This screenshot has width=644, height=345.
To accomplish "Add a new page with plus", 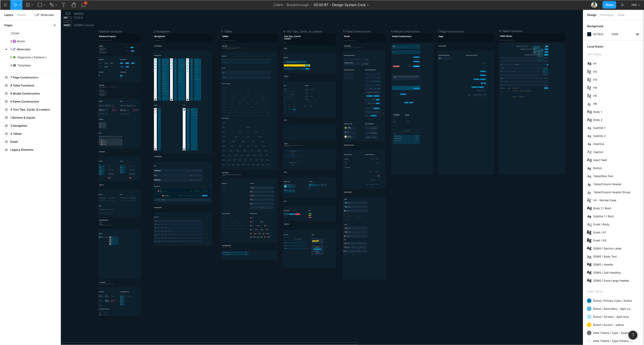I will pos(55,25).
